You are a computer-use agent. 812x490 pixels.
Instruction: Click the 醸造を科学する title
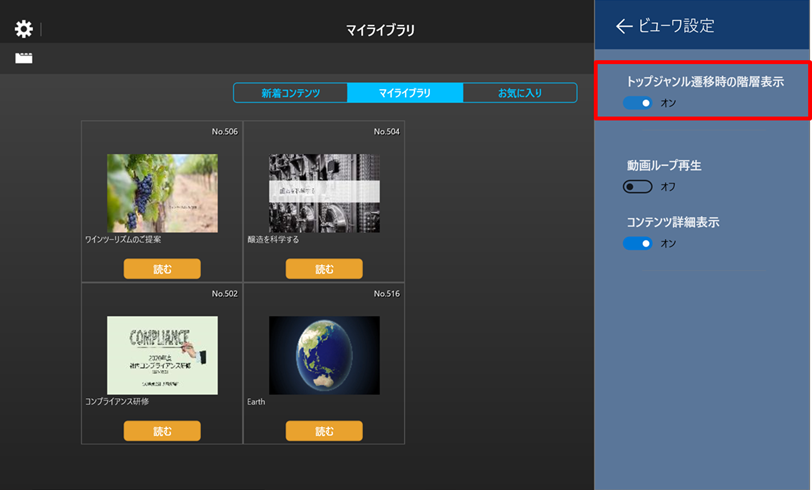point(273,239)
